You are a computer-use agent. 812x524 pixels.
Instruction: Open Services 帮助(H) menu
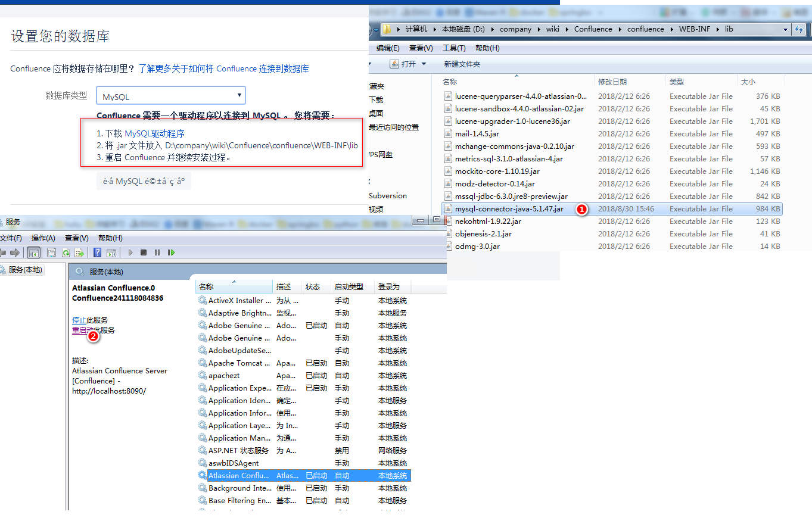click(x=110, y=238)
